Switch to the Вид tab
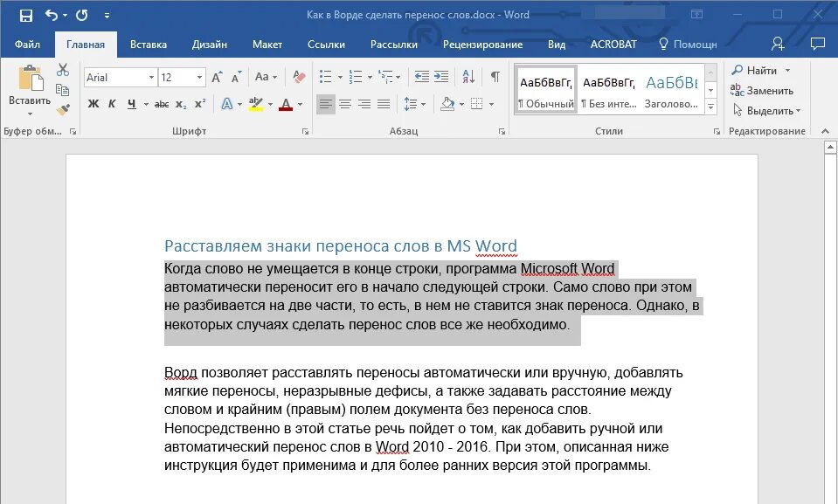838x504 pixels. (557, 45)
